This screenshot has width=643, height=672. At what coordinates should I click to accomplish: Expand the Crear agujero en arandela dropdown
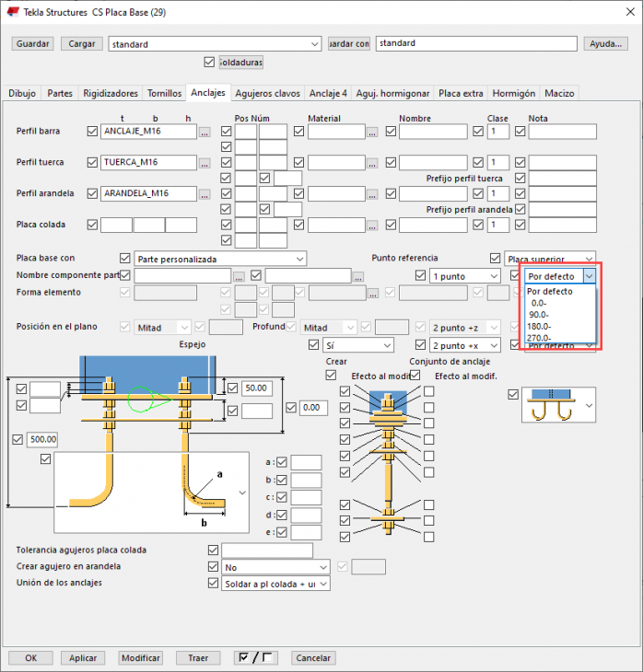[321, 567]
